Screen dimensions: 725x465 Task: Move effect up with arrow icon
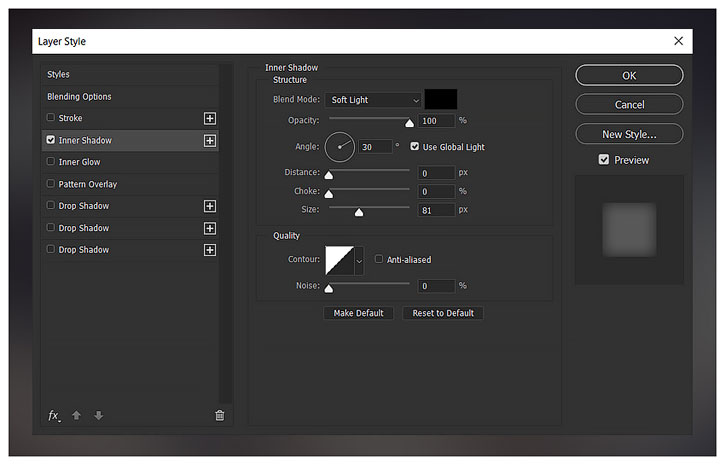pyautogui.click(x=77, y=416)
